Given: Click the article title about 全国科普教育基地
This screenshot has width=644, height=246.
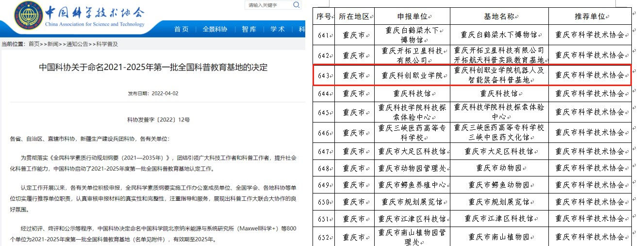Looking at the screenshot, I should click(153, 67).
